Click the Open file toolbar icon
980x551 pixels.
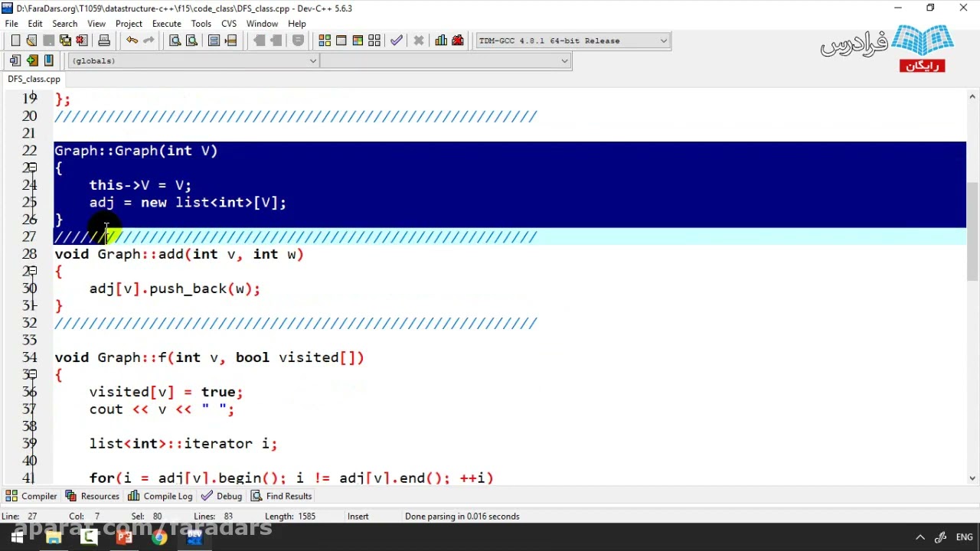tap(32, 41)
